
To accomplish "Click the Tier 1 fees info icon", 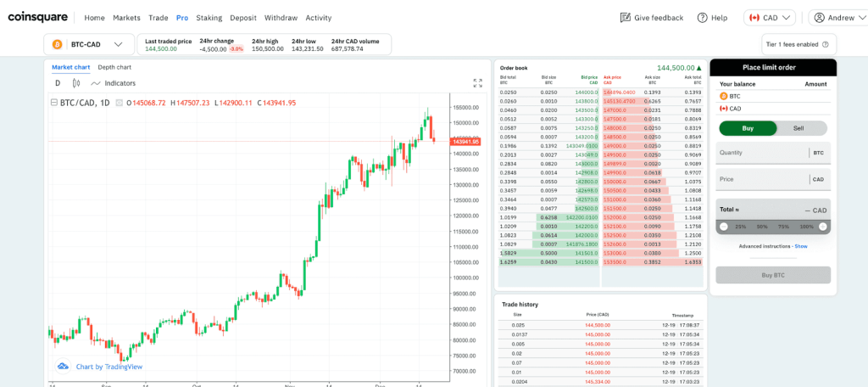I will click(x=825, y=44).
